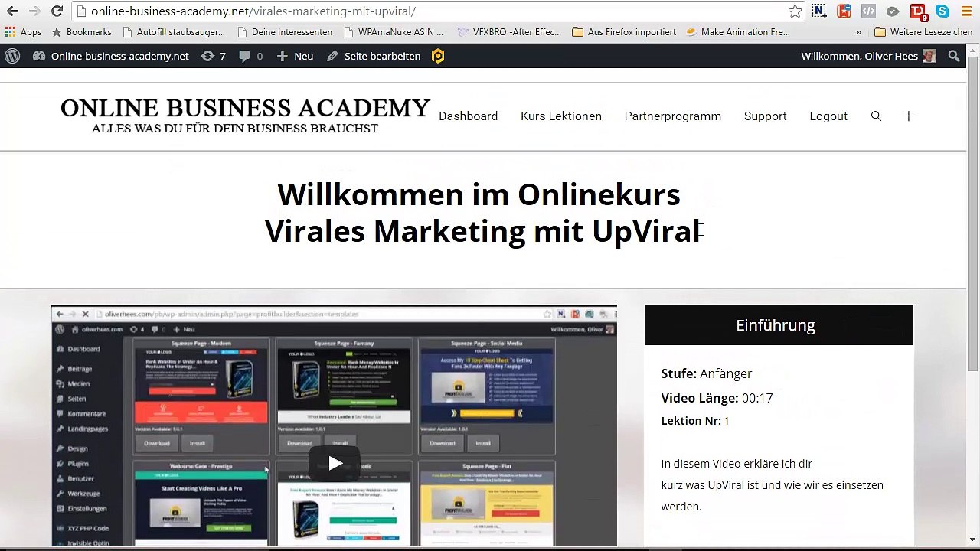
Task: Click the browser address bar URL
Action: [x=253, y=11]
